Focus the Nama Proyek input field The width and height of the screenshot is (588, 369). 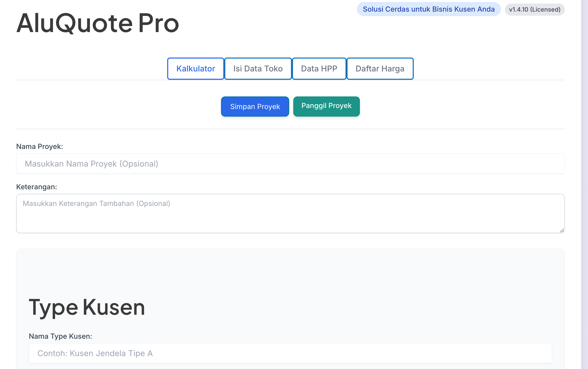[x=290, y=164]
